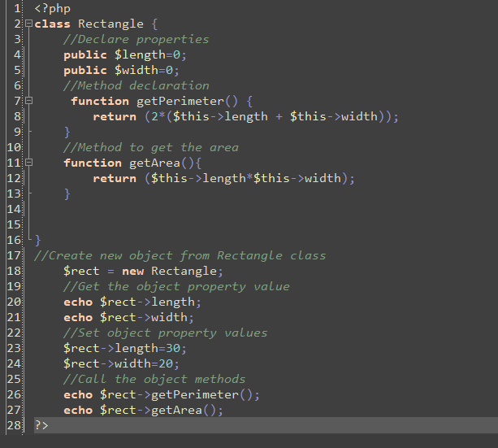Screen dimensions: 498x448
Task: Click '$rect = new Rectangle;' line
Action: 143,272
